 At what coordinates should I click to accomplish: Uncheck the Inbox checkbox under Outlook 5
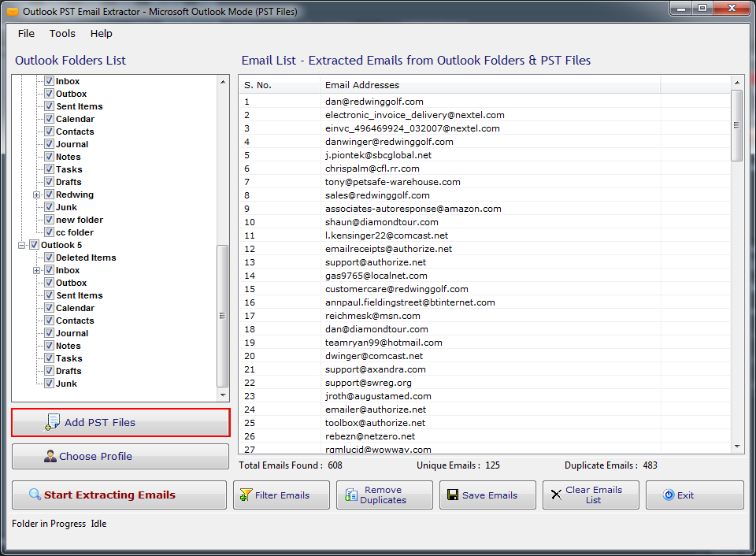49,270
